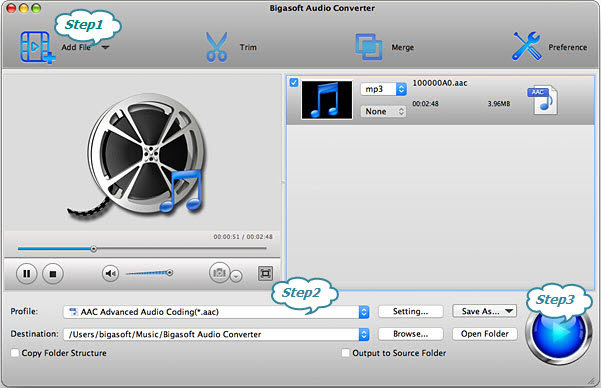Open the Save As... dropdown button
This screenshot has width=601, height=388.
tap(484, 311)
